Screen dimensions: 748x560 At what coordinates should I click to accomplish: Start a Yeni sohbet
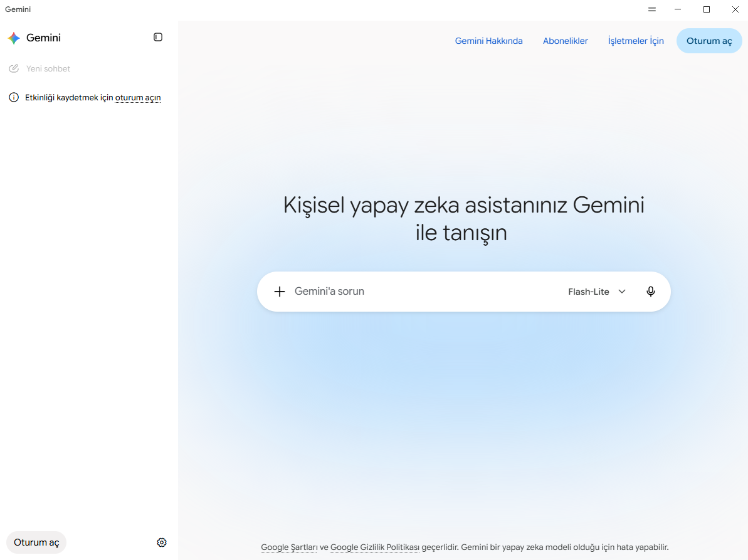click(x=48, y=69)
